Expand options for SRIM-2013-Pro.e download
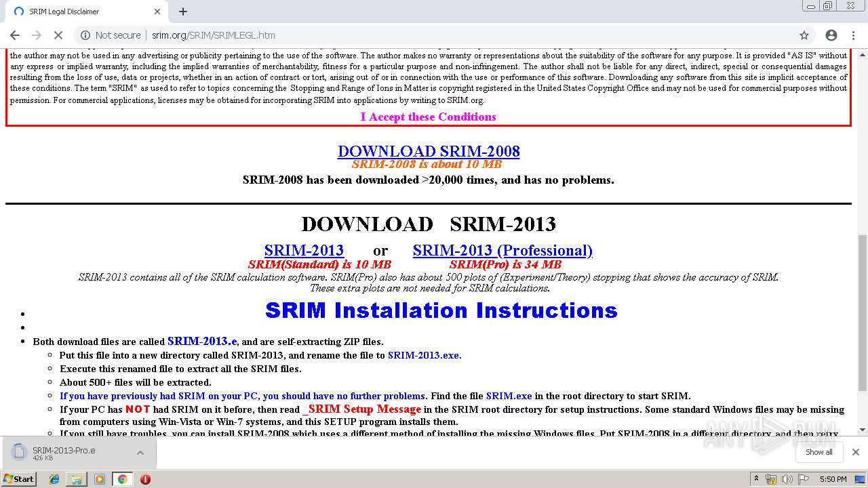868x488 pixels. [x=140, y=453]
